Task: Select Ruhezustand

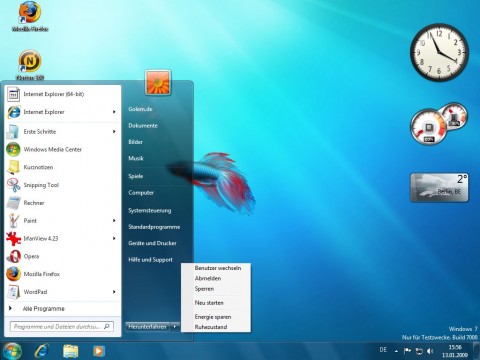Action: [x=211, y=327]
